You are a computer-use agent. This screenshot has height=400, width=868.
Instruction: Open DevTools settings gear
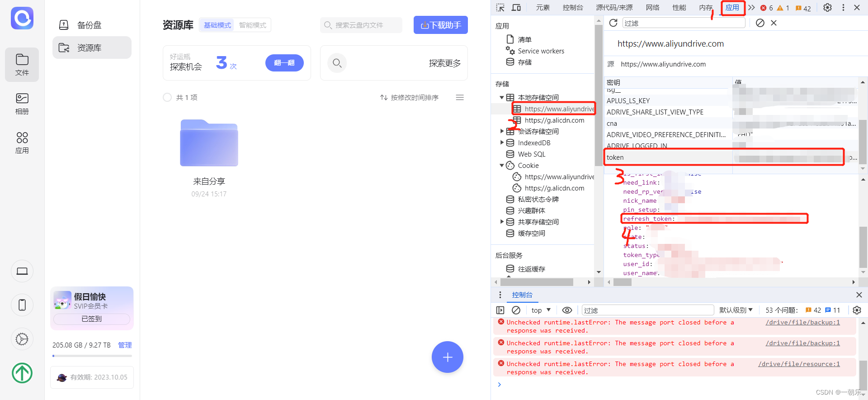click(827, 8)
